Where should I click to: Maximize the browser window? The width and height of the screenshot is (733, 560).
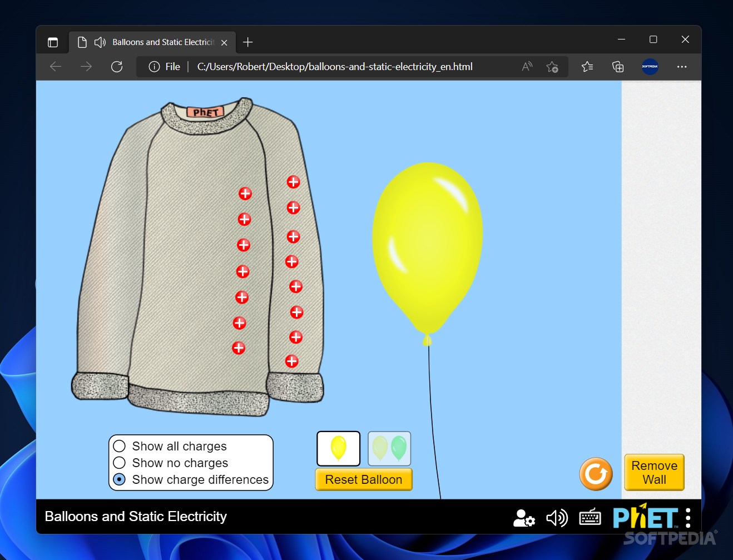point(653,39)
